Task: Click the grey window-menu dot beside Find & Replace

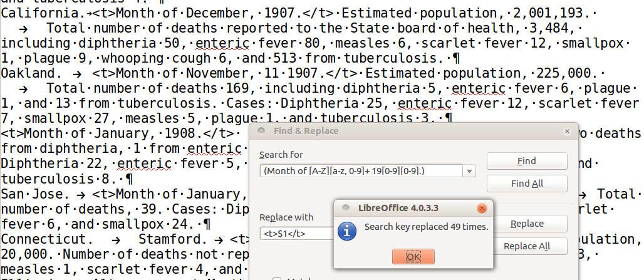Action: (x=260, y=131)
